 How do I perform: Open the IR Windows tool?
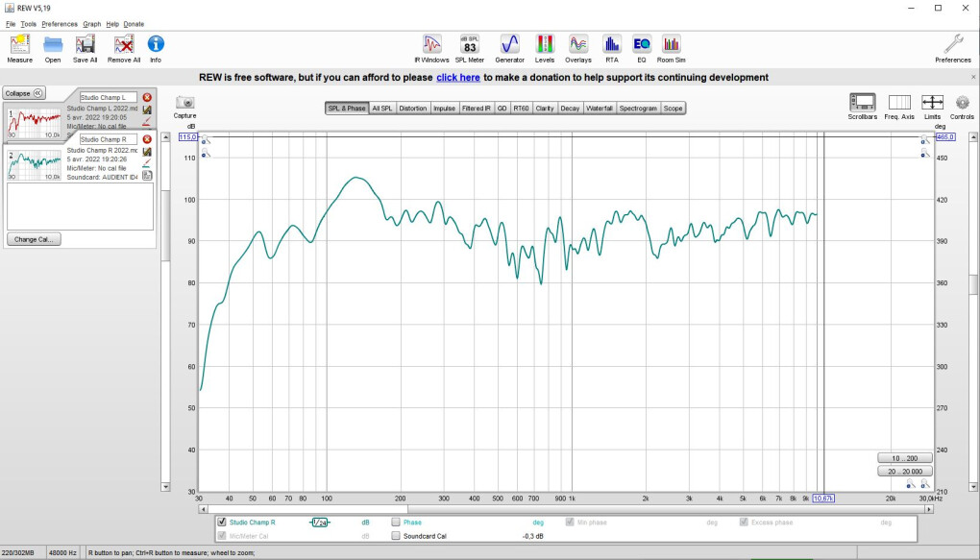click(x=432, y=44)
